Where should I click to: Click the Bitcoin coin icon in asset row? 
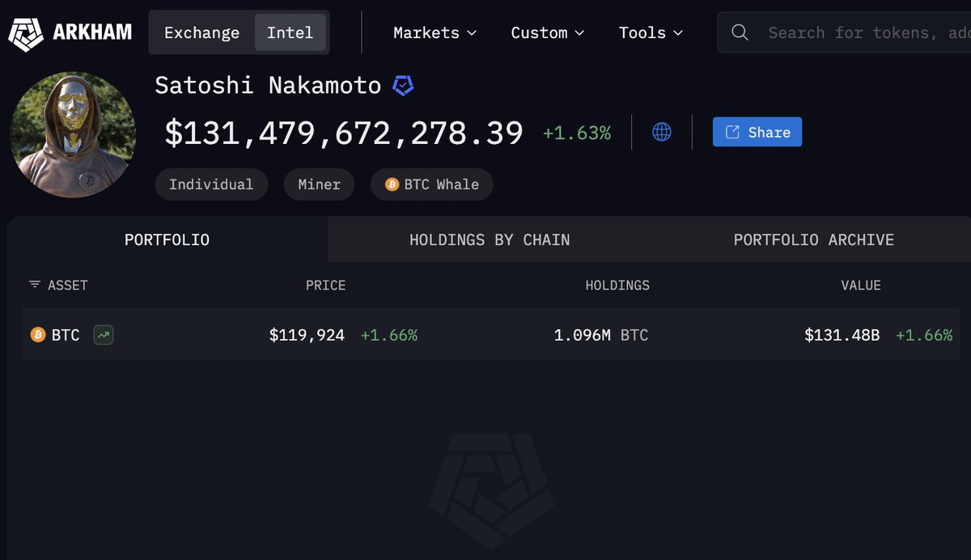point(38,334)
